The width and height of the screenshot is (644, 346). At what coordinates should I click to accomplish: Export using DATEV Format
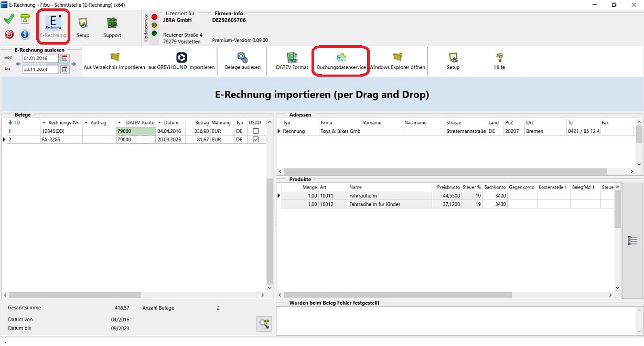292,58
